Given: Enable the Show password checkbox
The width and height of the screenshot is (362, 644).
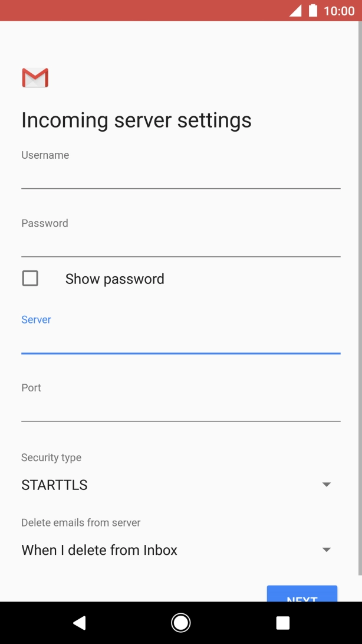Looking at the screenshot, I should point(30,279).
